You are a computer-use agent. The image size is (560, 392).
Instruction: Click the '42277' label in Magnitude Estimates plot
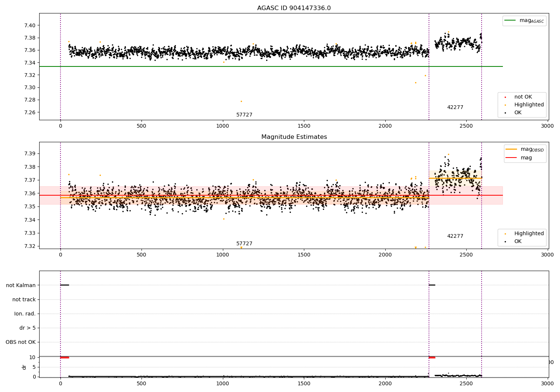(455, 236)
